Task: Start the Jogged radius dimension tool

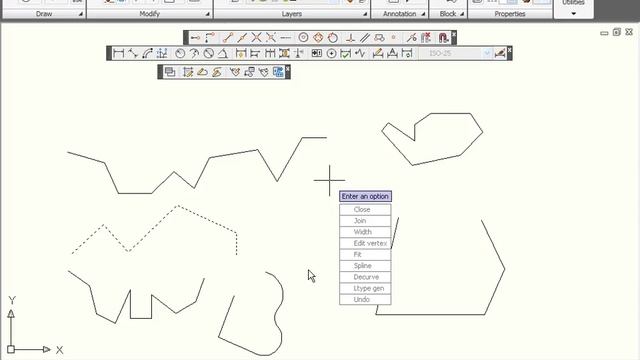Action: click(194, 53)
